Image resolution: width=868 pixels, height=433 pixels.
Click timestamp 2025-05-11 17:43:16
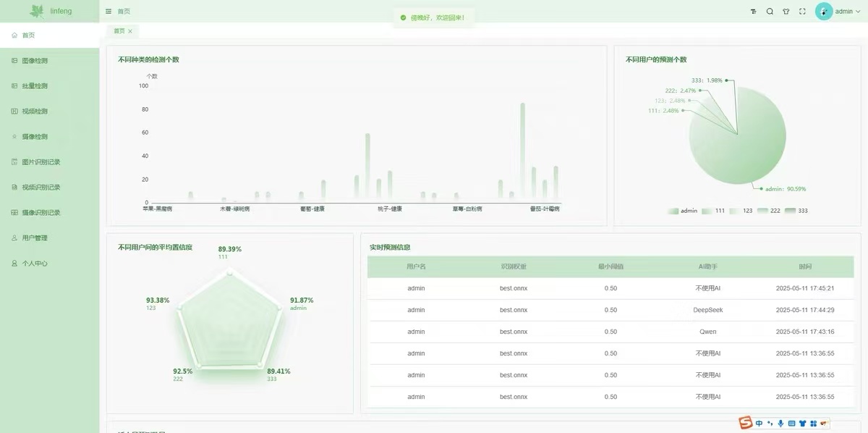coord(805,332)
